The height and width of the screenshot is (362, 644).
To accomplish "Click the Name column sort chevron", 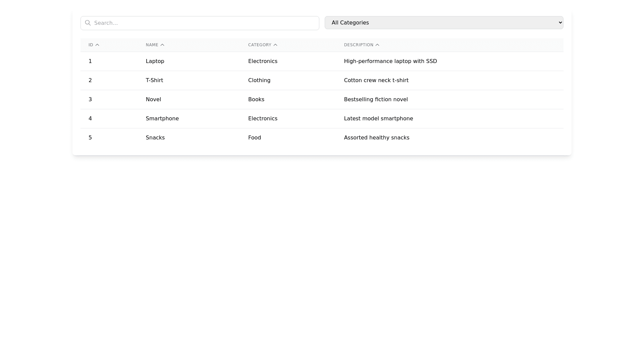I will pos(162,45).
